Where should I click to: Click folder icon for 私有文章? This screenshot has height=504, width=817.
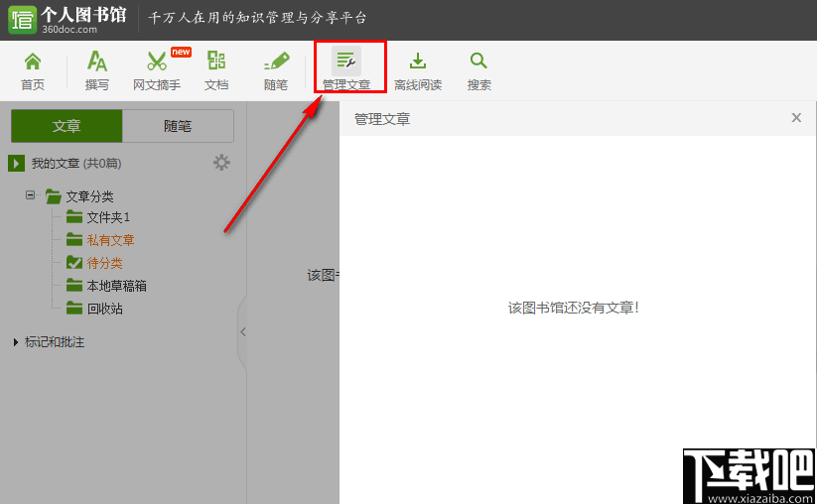pyautogui.click(x=74, y=239)
